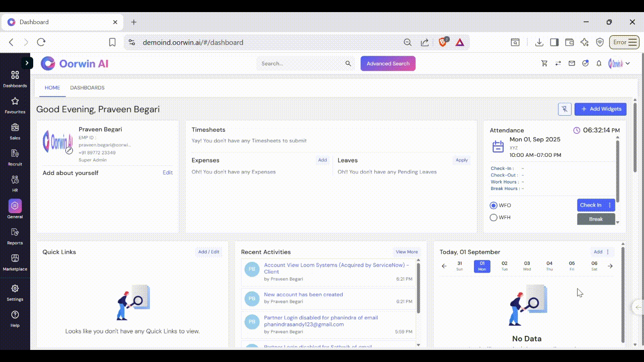Screen dimensions: 644x362
Task: Click View More in Recent Activities
Action: point(407,252)
